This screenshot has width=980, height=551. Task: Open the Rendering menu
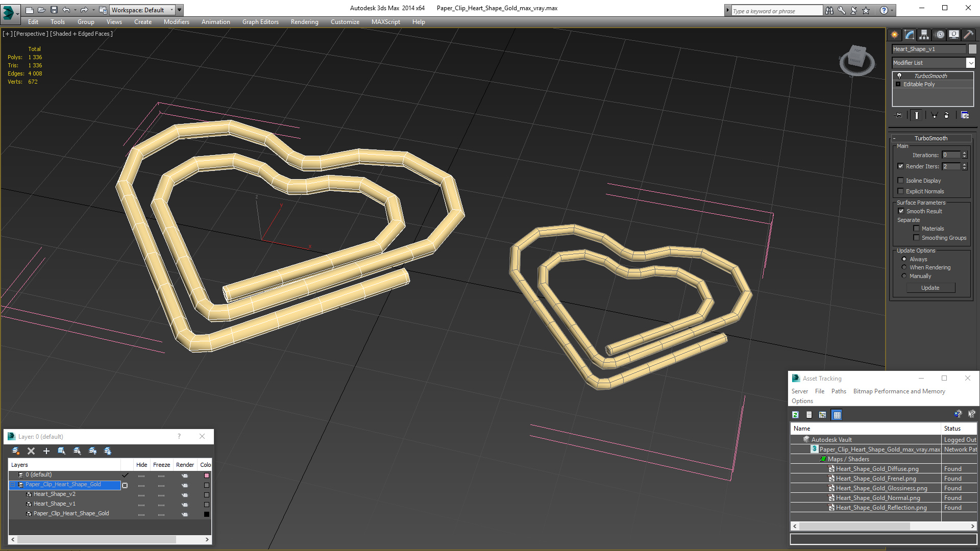304,22
